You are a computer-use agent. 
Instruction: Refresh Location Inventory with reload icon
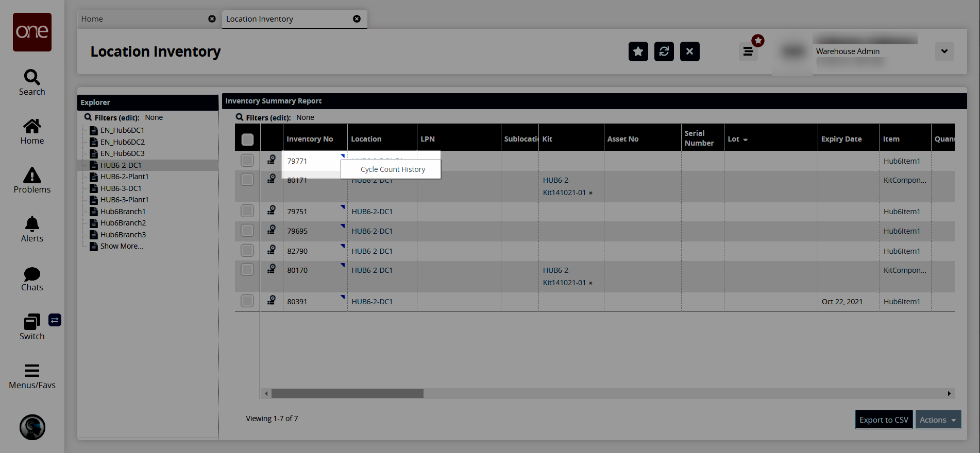(664, 51)
